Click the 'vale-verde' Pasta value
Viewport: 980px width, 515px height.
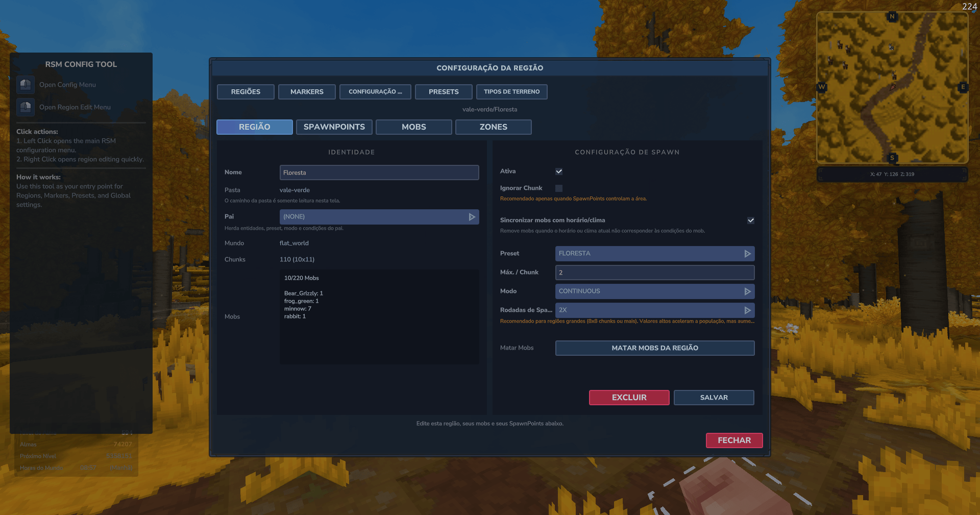[295, 190]
